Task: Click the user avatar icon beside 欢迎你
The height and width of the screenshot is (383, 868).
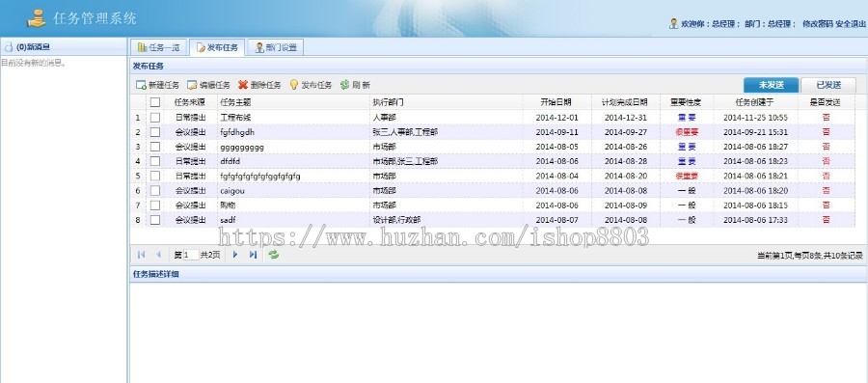Action: tap(674, 24)
